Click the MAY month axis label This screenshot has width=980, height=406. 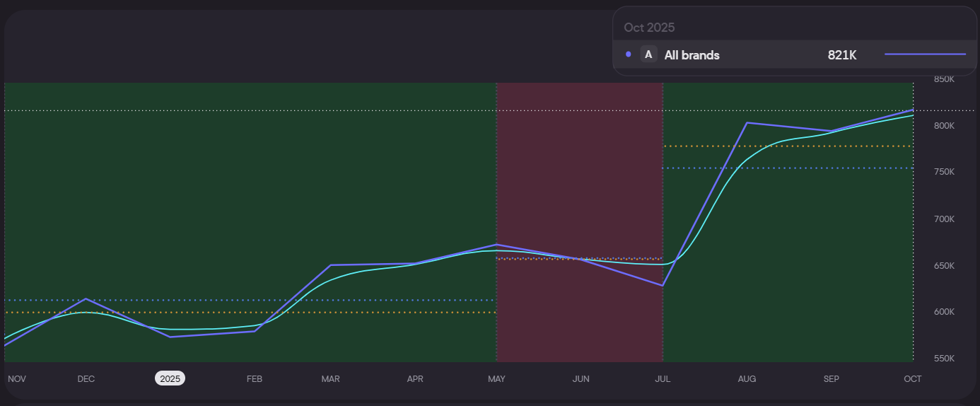496,379
